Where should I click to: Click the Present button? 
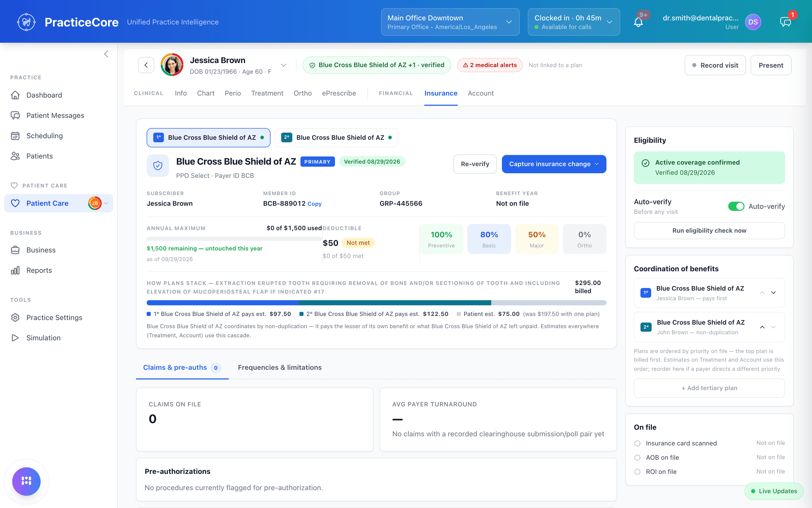[771, 65]
